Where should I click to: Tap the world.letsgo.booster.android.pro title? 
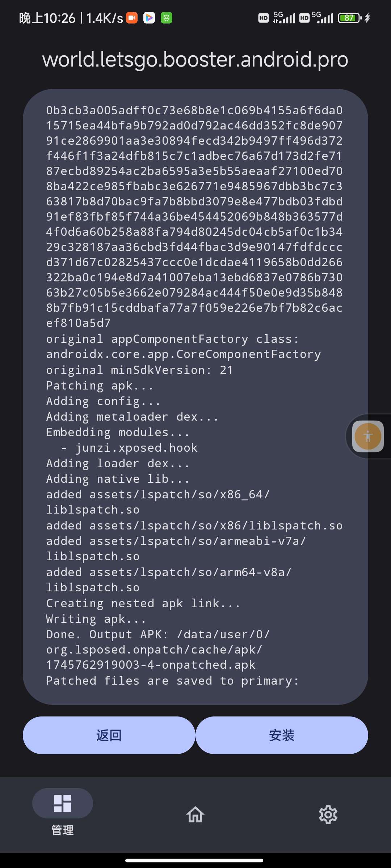(x=195, y=59)
